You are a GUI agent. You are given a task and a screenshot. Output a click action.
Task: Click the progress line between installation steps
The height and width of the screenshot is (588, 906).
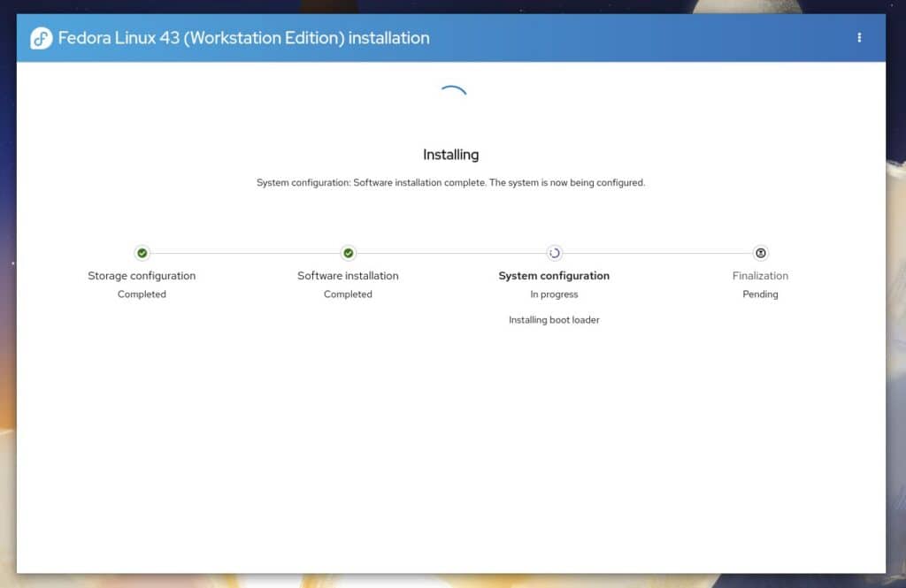(244, 253)
